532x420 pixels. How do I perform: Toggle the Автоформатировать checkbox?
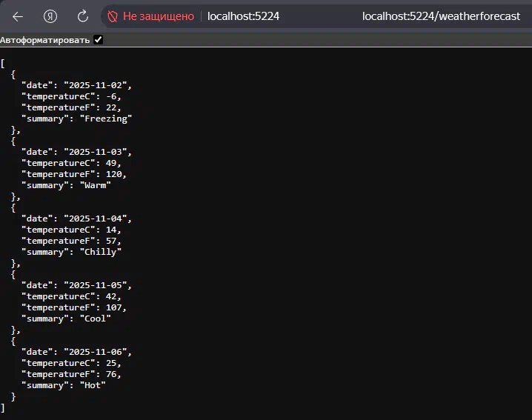point(99,40)
